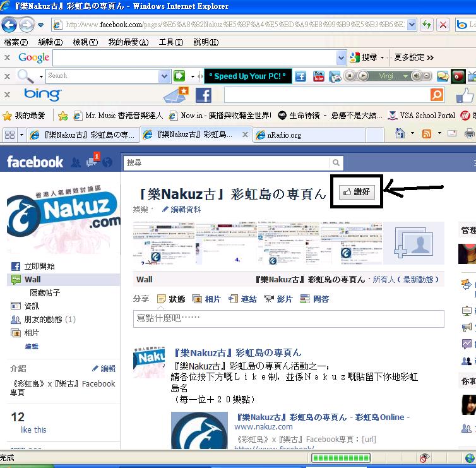This screenshot has width=476, height=468.
Task: Close the Search toolbar with magnifier
Action: 8,76
